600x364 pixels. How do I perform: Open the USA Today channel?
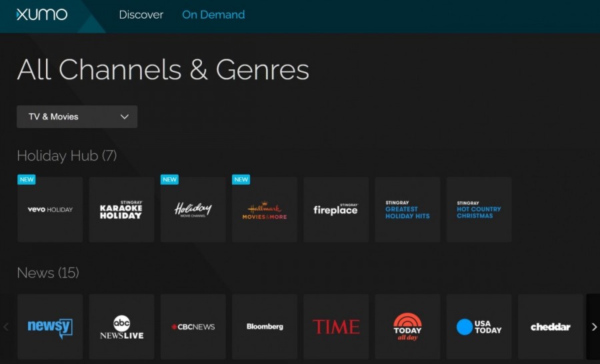479,327
